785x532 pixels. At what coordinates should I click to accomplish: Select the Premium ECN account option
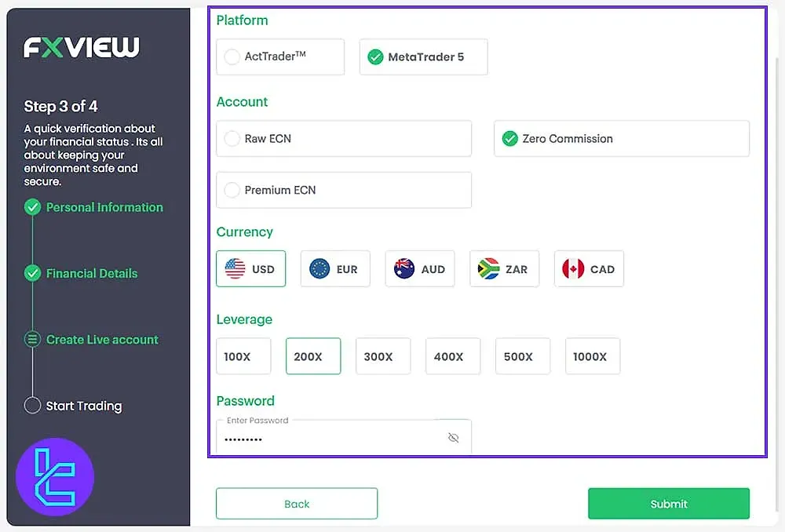(232, 190)
